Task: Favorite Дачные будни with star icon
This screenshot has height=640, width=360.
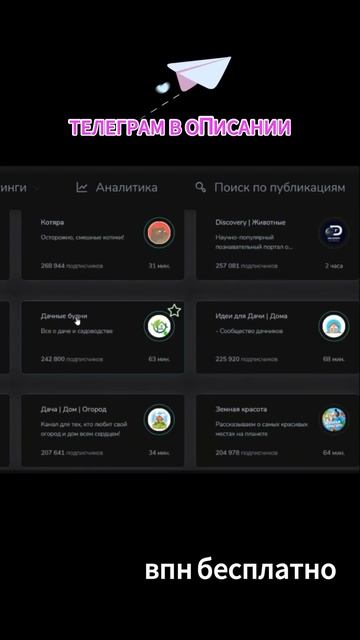Action: (x=175, y=311)
